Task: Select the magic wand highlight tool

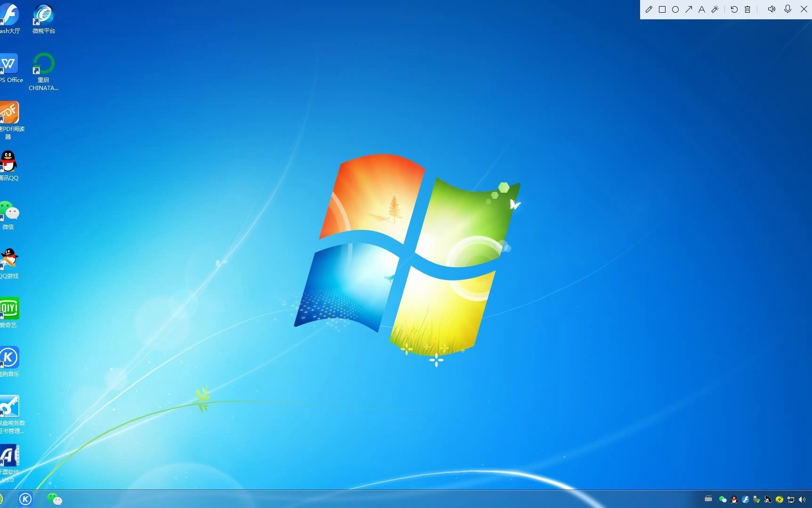Action: click(715, 9)
